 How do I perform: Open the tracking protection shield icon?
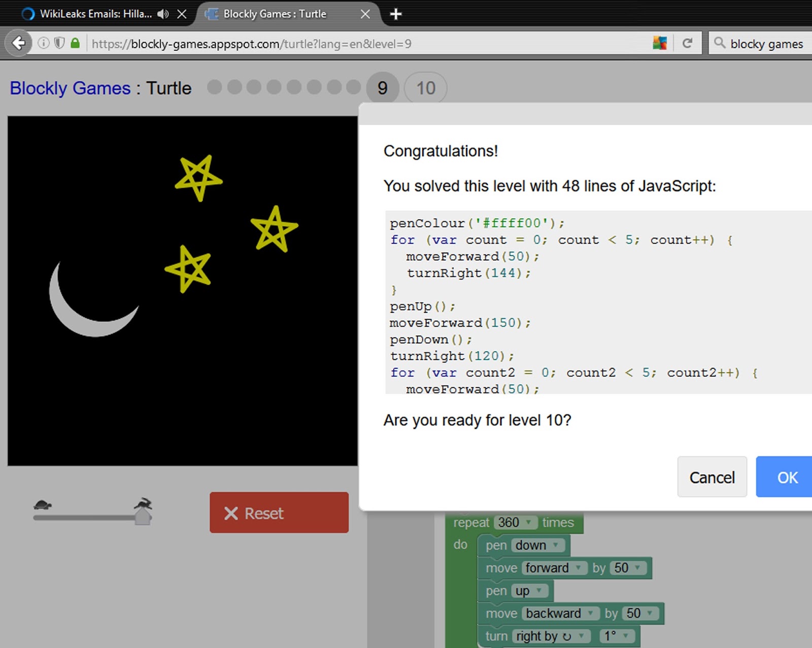59,43
